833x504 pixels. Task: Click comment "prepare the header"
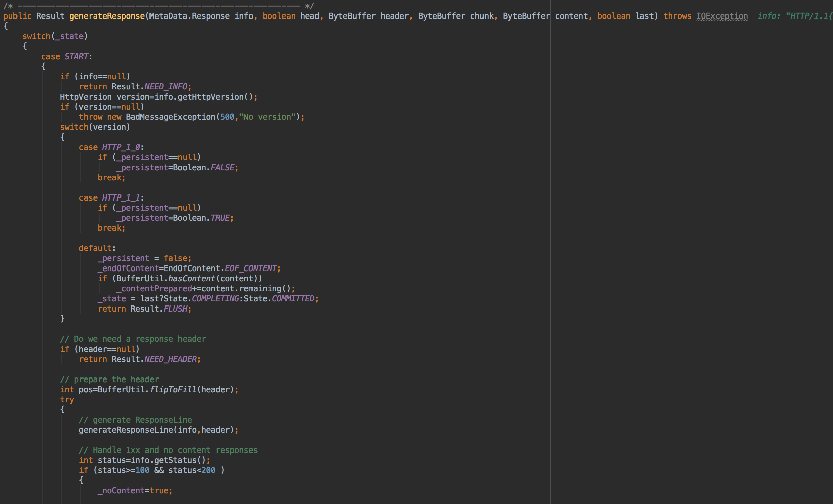109,380
